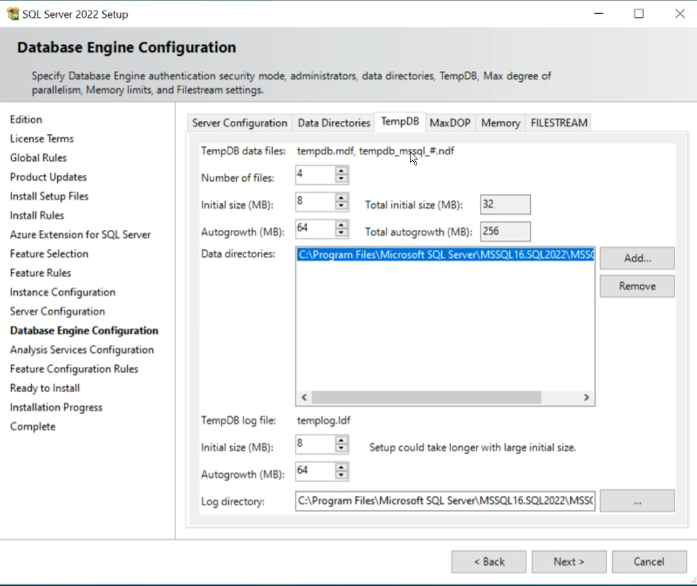Click the Cancel button
Screen dimensions: 697x586
coord(649,562)
